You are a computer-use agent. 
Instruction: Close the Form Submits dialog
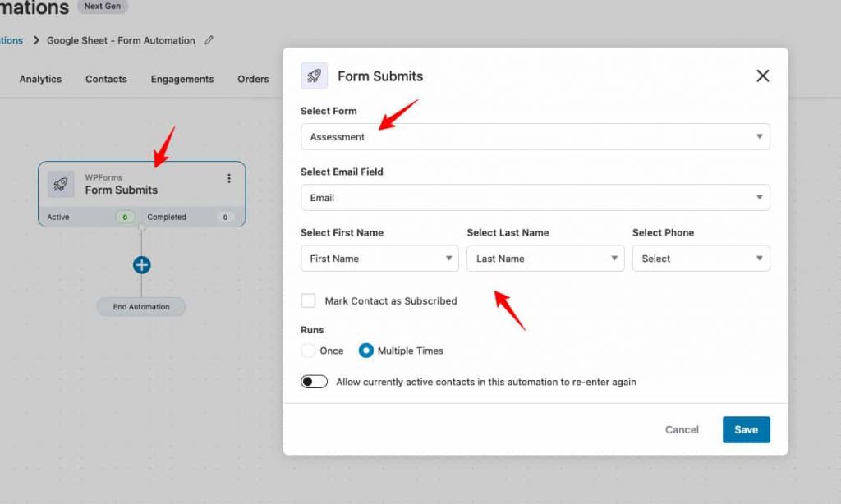click(x=762, y=76)
